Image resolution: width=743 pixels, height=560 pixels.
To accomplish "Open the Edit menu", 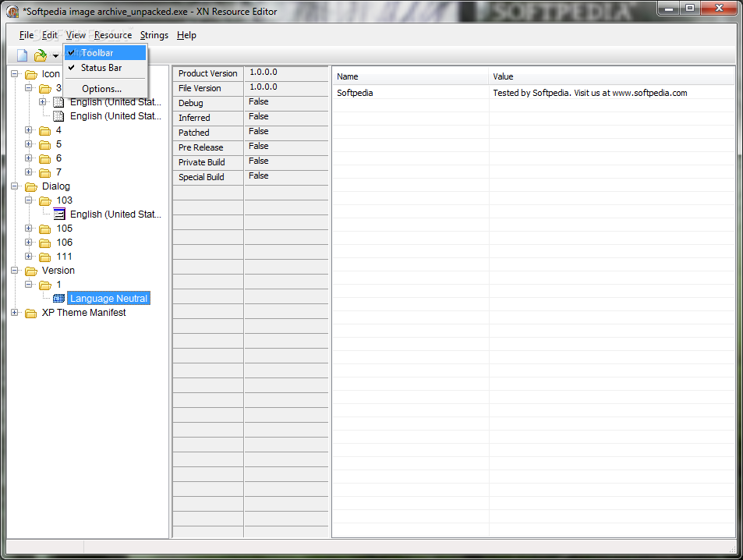I will (50, 35).
